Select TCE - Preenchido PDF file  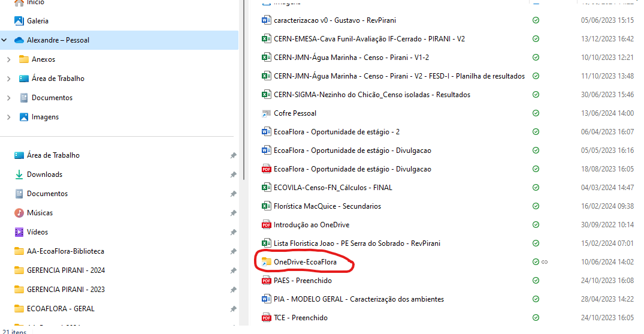click(x=301, y=318)
